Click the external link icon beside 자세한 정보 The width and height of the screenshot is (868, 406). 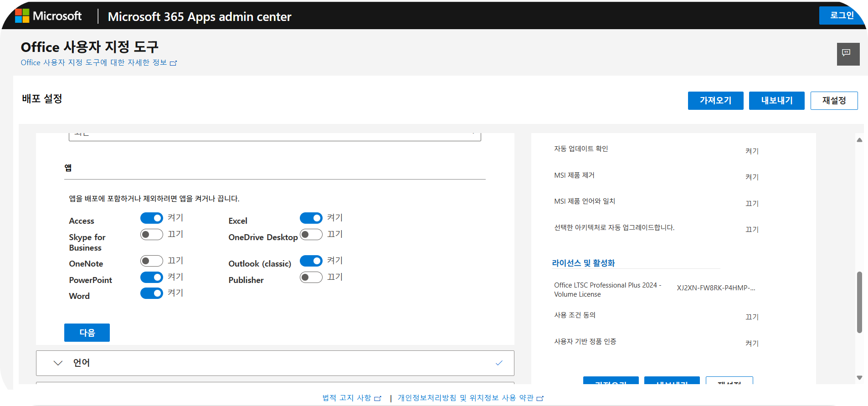[x=173, y=63]
